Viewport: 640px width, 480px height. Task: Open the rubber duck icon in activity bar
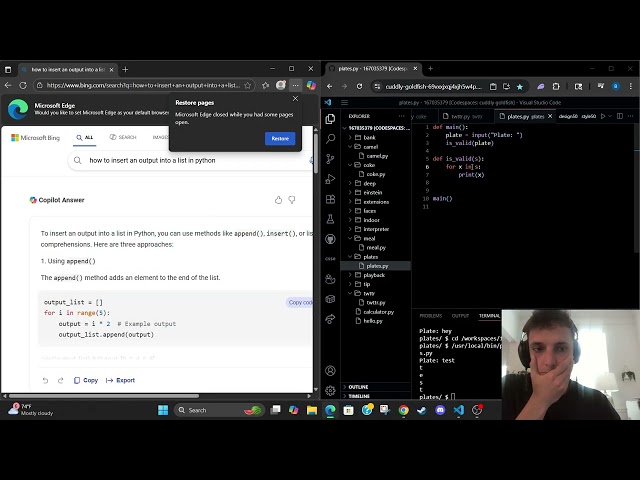click(330, 279)
